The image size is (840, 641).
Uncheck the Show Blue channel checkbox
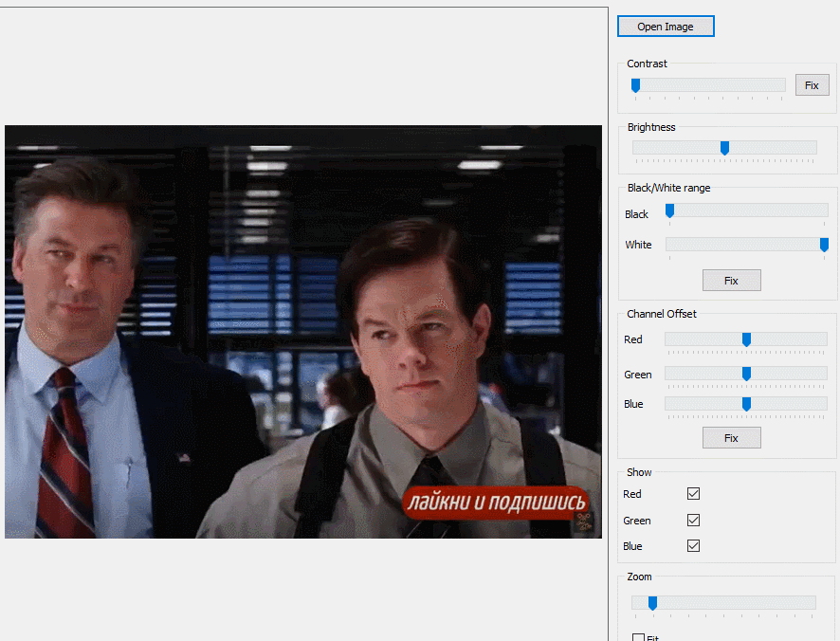coord(693,545)
